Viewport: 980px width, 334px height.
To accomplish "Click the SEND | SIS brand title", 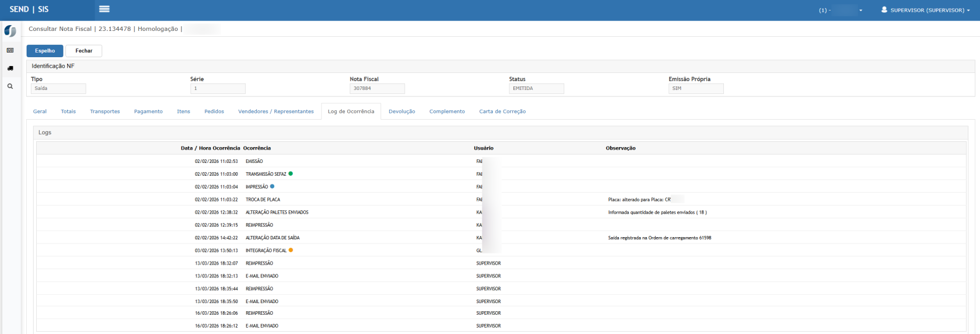I will point(29,9).
